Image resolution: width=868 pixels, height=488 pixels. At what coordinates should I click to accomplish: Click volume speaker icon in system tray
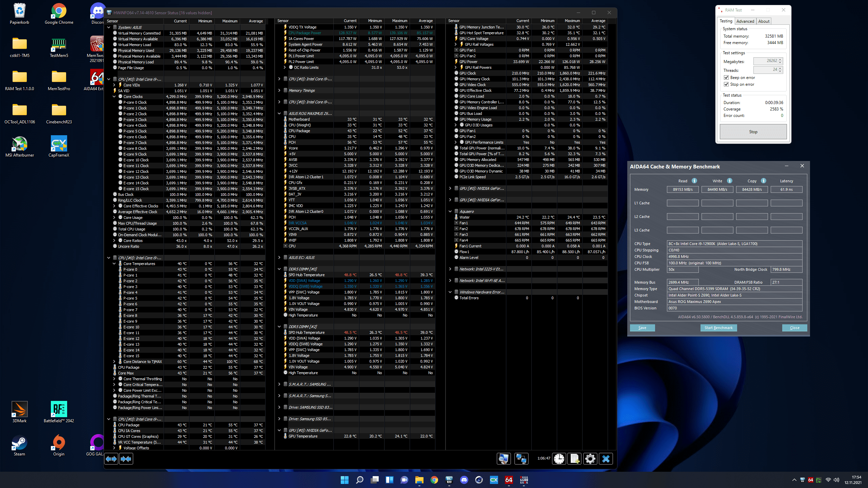836,480
